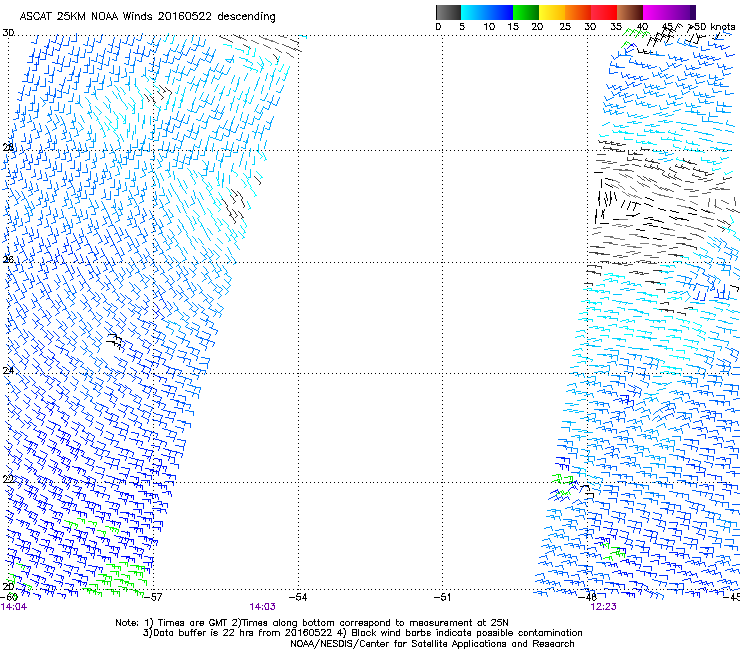Click the purple 14:03 swath time
This screenshot has height=650, width=740.
[x=262, y=607]
